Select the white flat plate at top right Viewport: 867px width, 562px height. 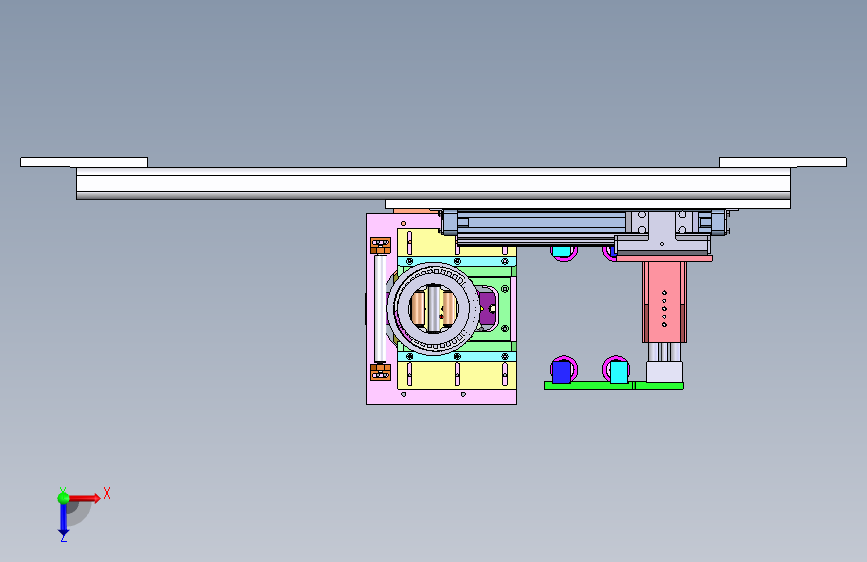click(783, 162)
